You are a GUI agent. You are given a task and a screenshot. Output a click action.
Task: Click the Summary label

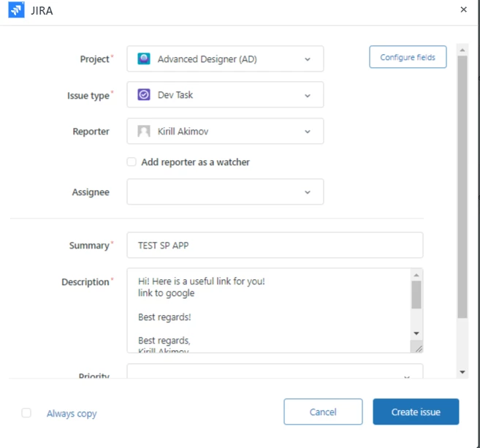pyautogui.click(x=89, y=246)
